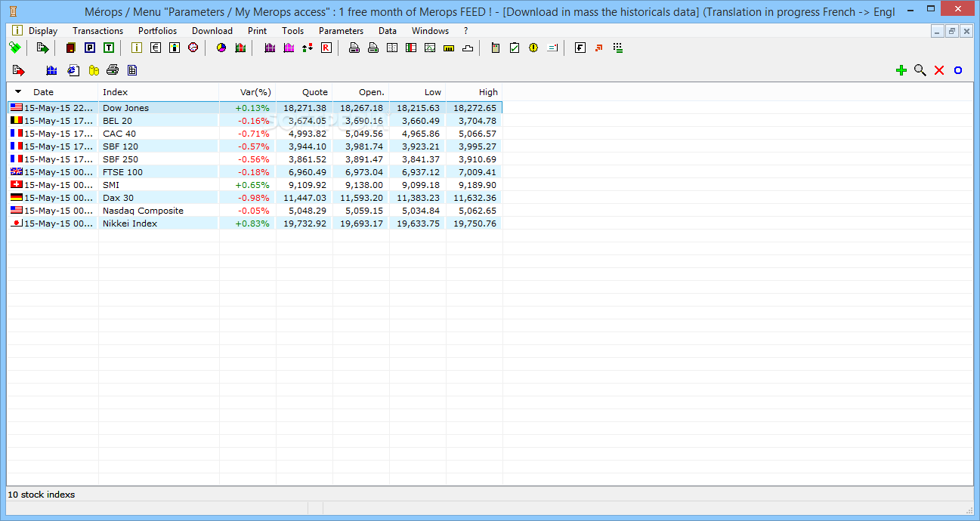Click the up/down arrows icon

pyautogui.click(x=308, y=48)
